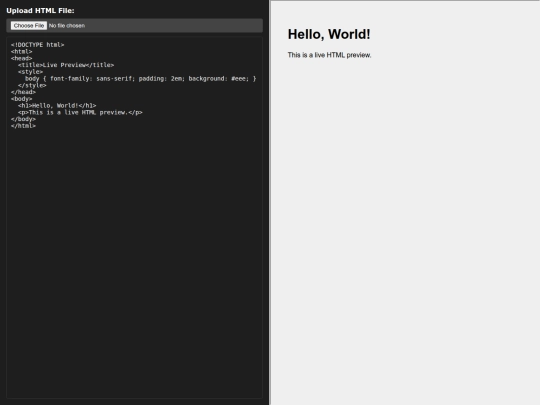Click the closing </head> tag line

pos(23,92)
